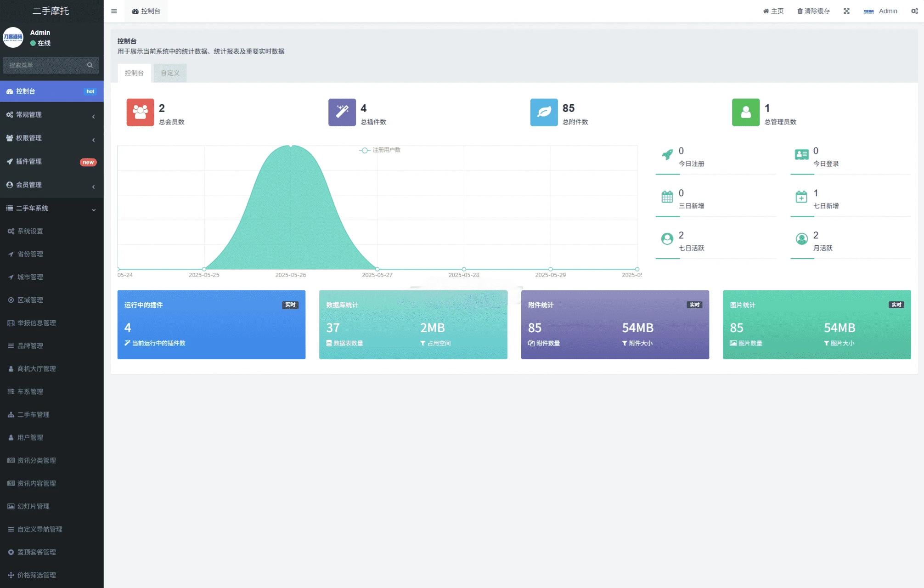This screenshot has width=924, height=588.
Task: Click the fullscreen expand icon in header
Action: click(x=846, y=11)
